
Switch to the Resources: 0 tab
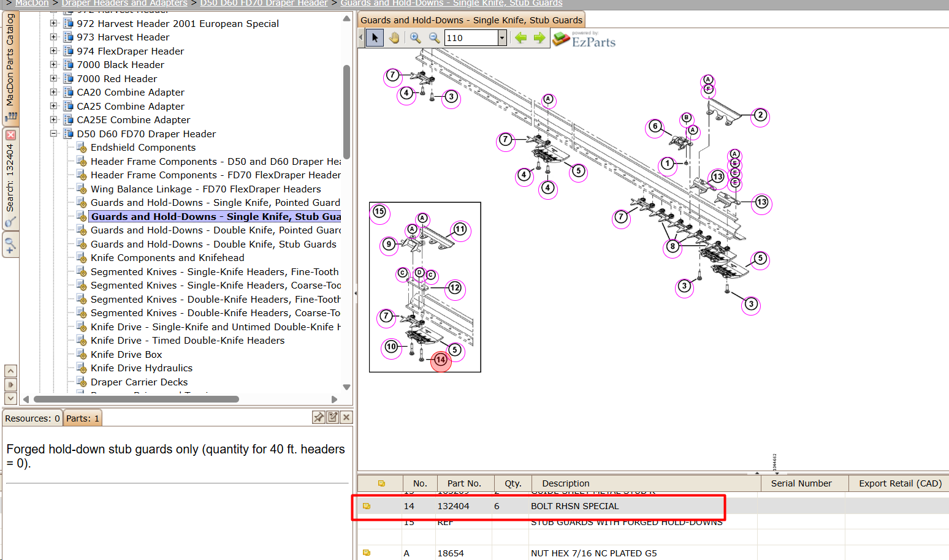pyautogui.click(x=32, y=418)
